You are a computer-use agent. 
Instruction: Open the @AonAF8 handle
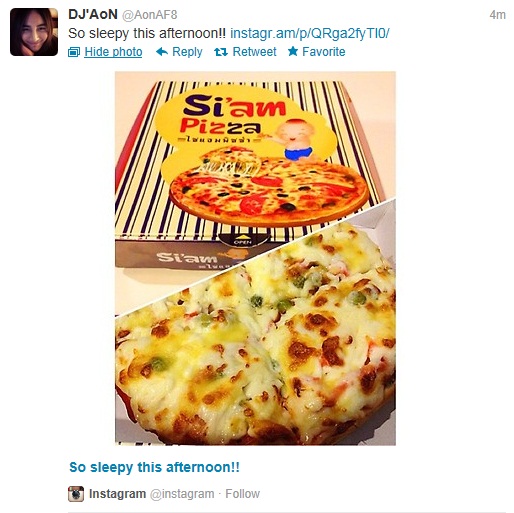[150, 15]
